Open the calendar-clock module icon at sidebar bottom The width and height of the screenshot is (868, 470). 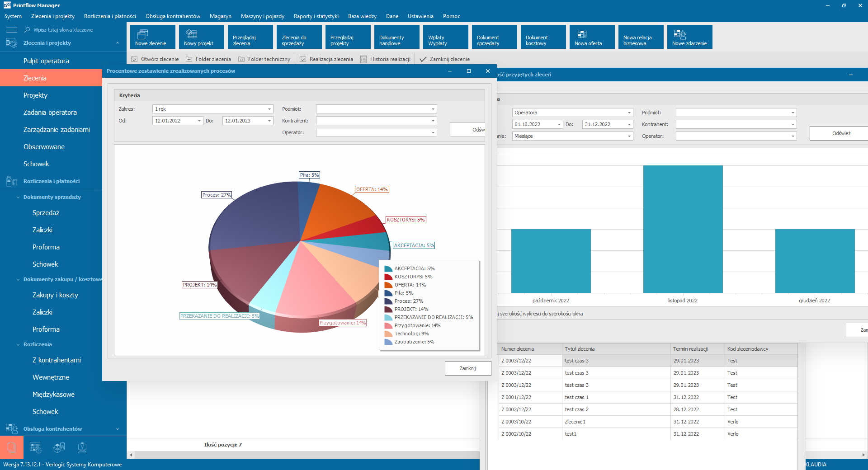[x=35, y=447]
